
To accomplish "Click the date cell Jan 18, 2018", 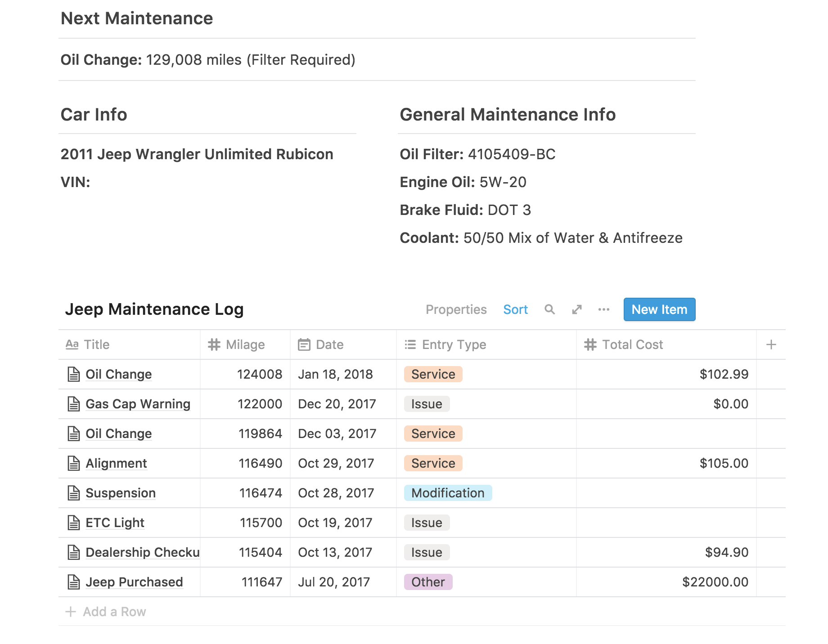I will coord(343,374).
